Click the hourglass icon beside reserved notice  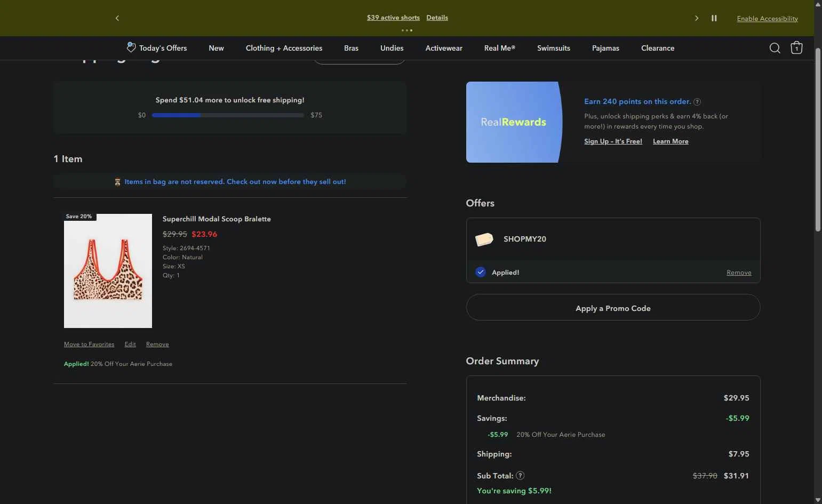[x=117, y=182]
